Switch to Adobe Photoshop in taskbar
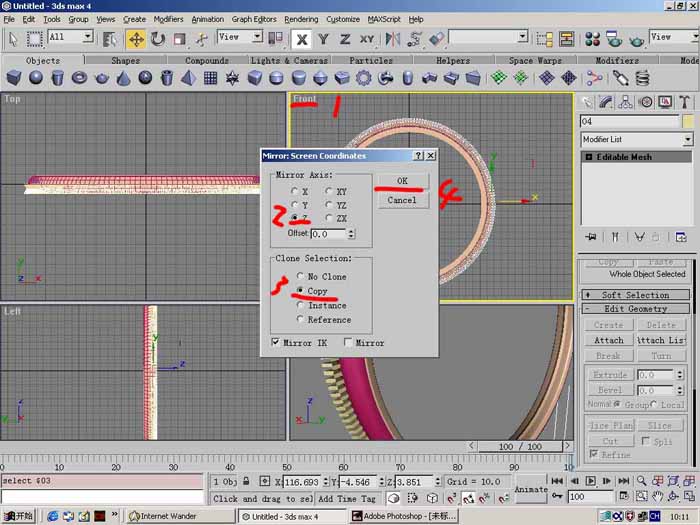 coord(404,516)
